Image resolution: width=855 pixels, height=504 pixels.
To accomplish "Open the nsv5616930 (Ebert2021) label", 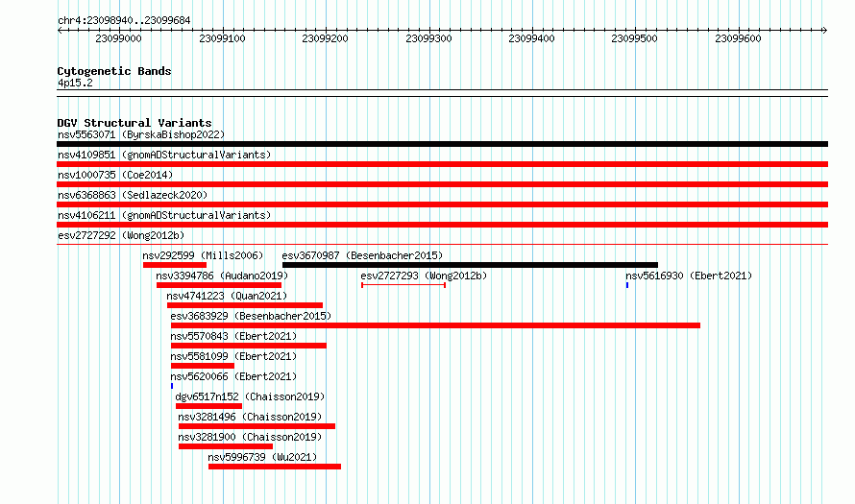I will 689,276.
